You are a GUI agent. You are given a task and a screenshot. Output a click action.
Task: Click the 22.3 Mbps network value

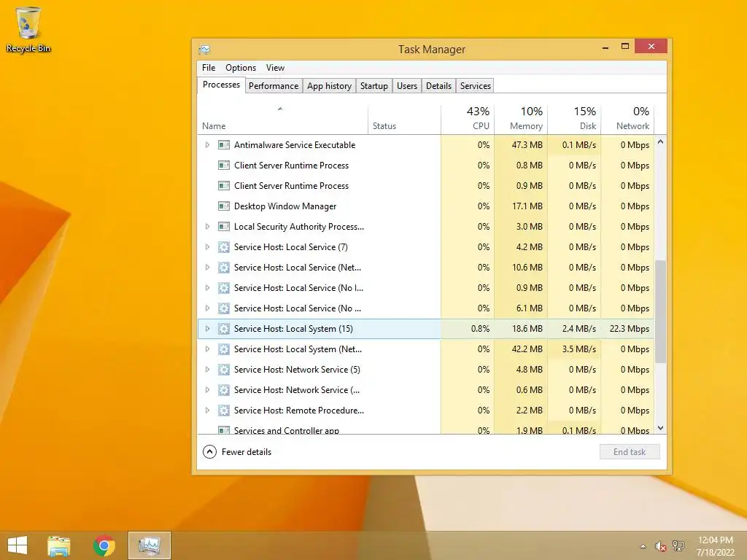coord(629,329)
